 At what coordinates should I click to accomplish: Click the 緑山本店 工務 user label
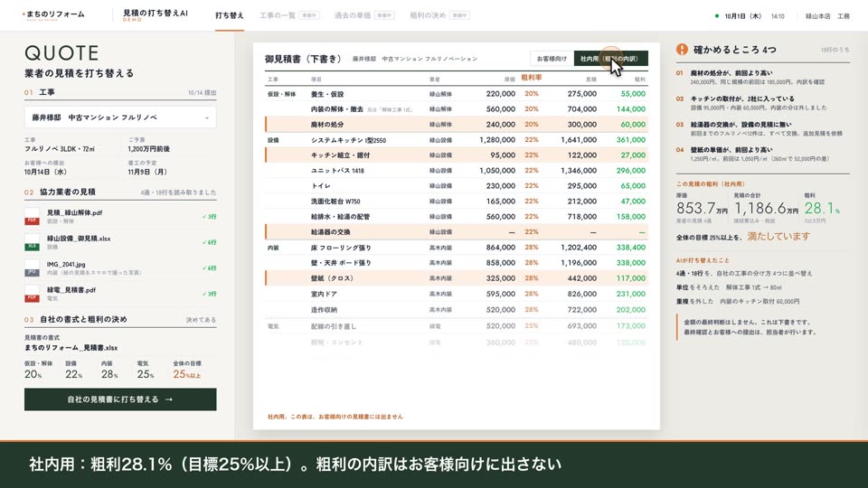coord(827,16)
